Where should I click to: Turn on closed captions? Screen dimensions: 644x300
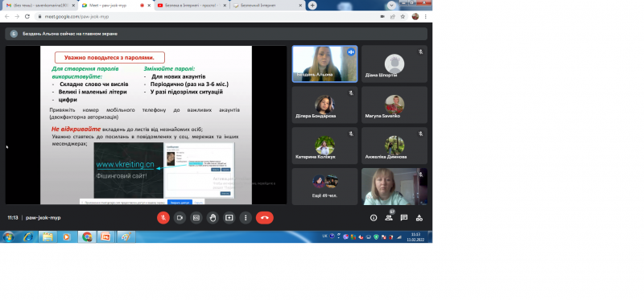click(196, 218)
